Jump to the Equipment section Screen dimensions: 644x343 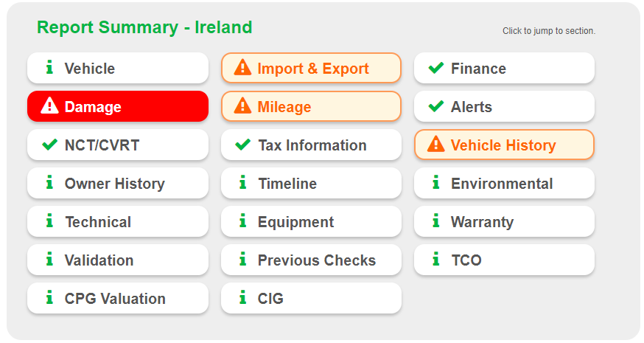pos(311,221)
